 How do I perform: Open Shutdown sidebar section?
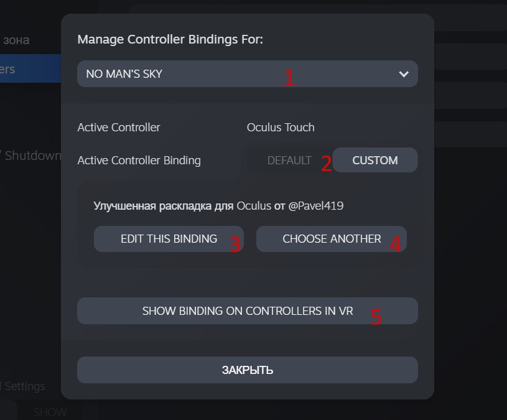[x=32, y=156]
